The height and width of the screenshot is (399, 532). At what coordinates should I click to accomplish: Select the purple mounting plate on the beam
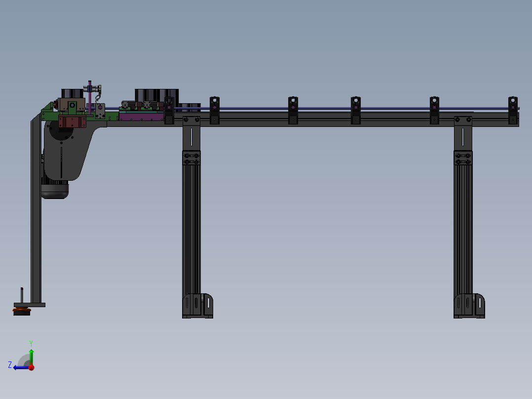(142, 117)
